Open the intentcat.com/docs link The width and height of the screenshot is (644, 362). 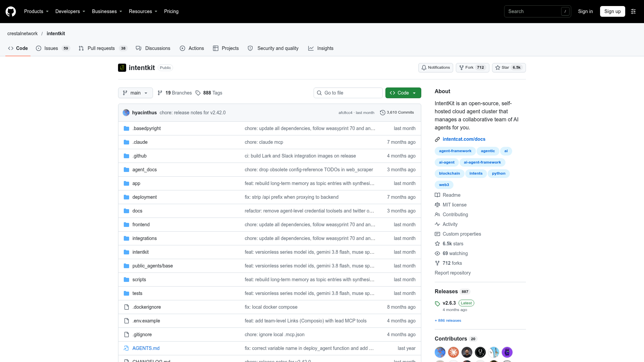464,139
